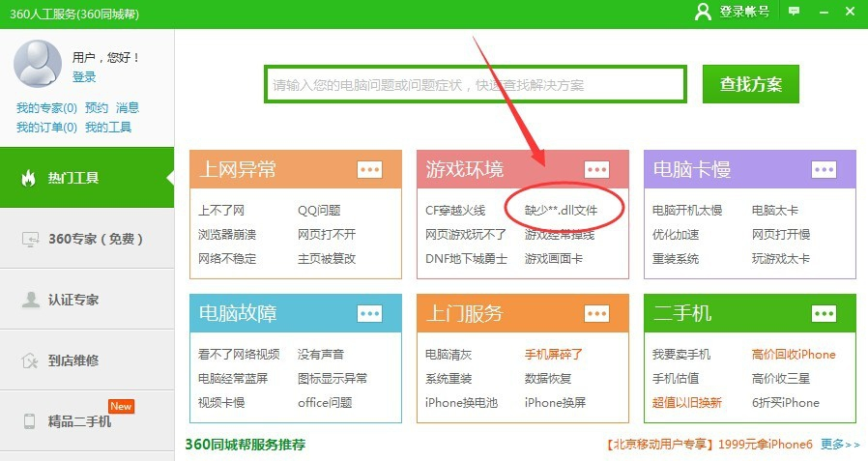Open more options for 上网异常 category
Screen dimensions: 868x461
369,169
